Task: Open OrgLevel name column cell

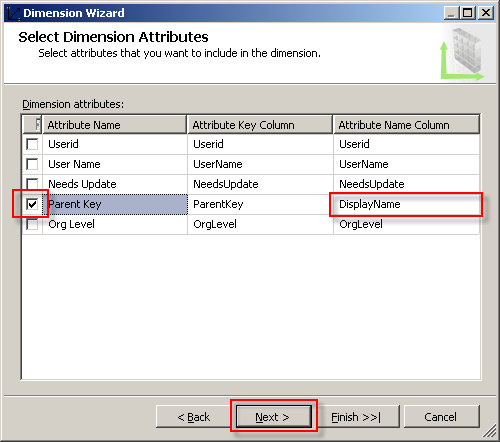Action: [406, 224]
